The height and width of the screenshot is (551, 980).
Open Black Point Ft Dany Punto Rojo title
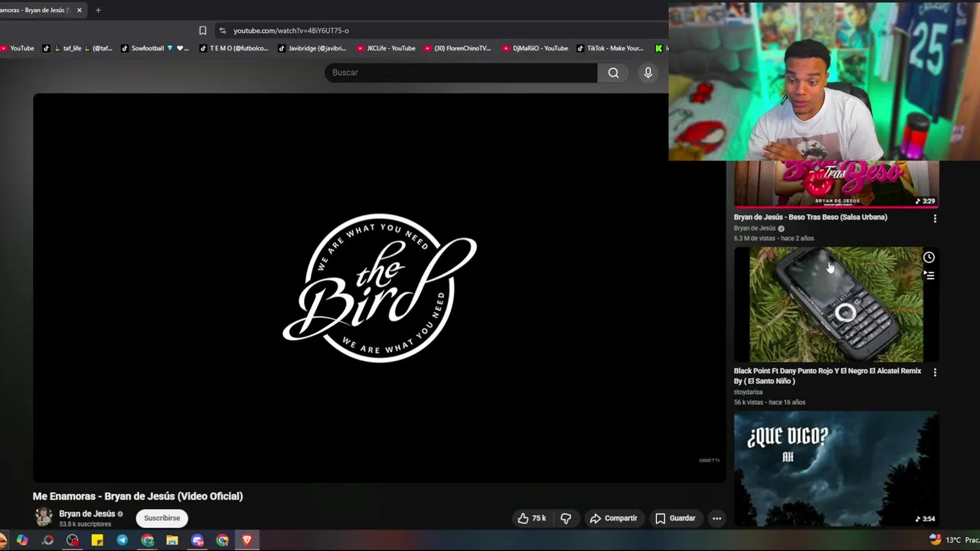click(x=828, y=376)
